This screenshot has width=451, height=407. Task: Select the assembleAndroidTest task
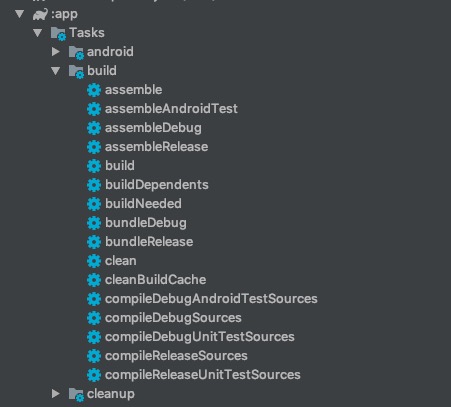(x=171, y=109)
